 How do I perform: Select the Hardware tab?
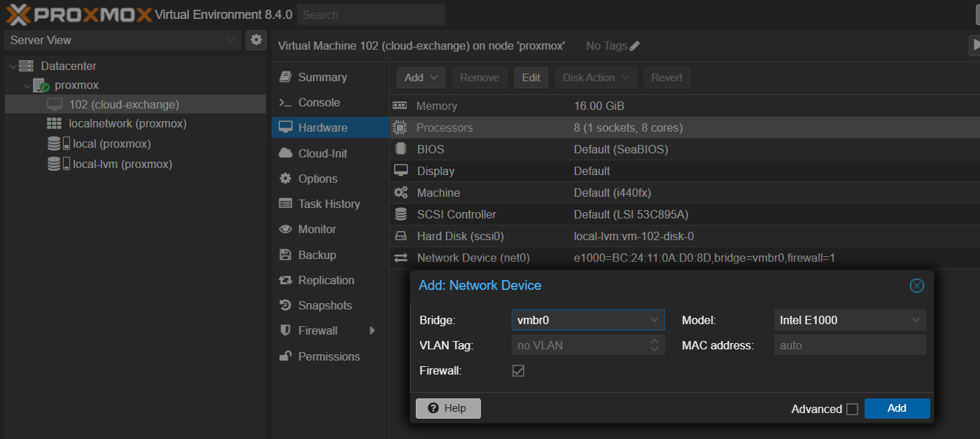click(330, 127)
